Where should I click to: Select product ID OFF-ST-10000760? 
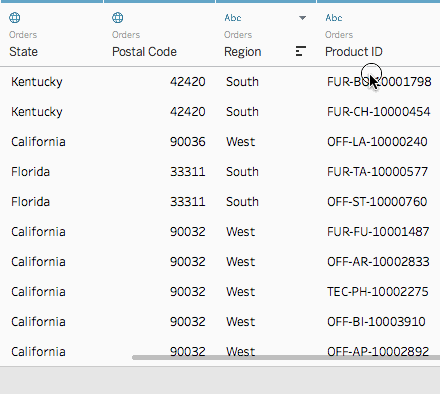377,202
